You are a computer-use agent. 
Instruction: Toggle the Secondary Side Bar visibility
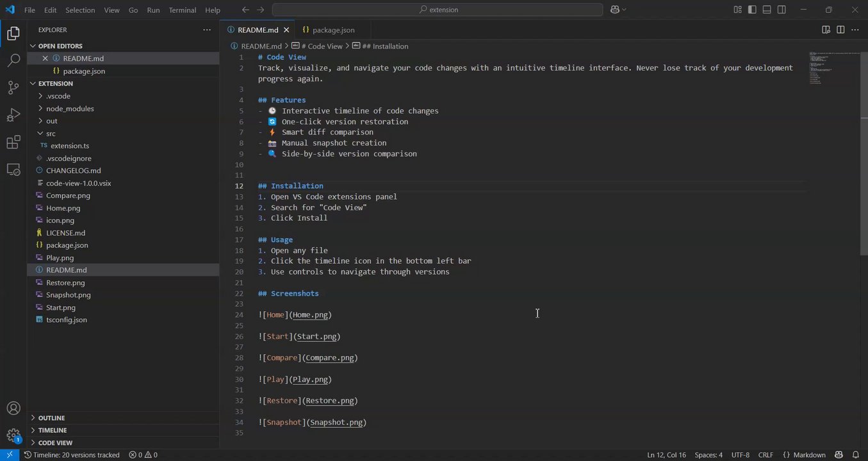click(782, 10)
